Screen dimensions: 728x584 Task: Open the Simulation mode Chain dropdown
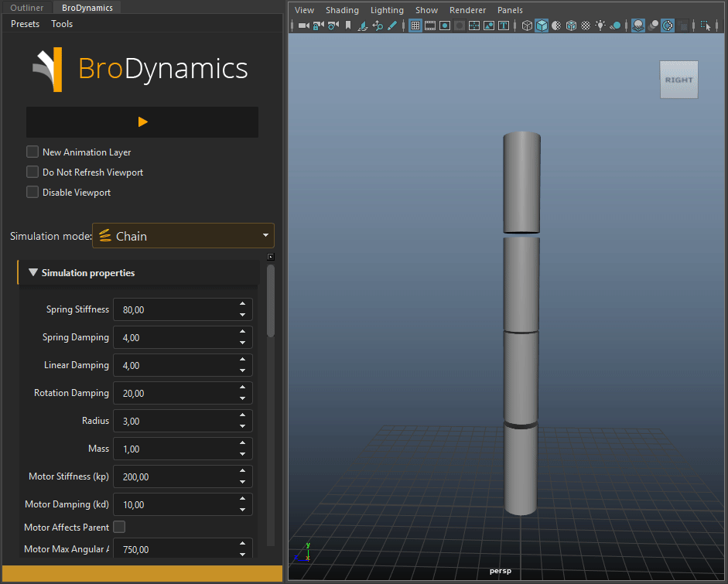point(183,236)
